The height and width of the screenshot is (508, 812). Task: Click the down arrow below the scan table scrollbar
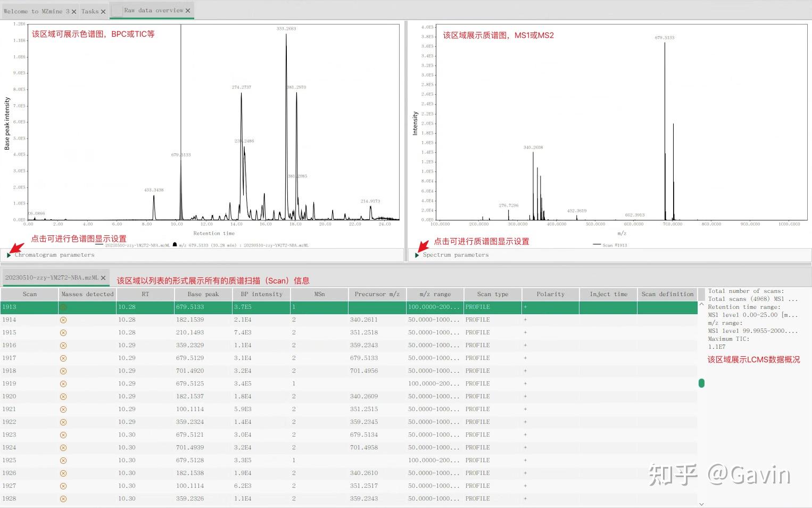click(x=701, y=503)
